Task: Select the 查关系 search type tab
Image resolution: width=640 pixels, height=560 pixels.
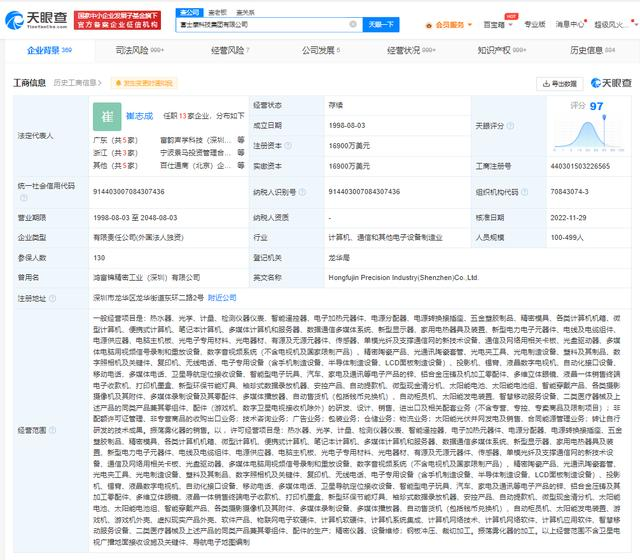Action: (x=242, y=12)
